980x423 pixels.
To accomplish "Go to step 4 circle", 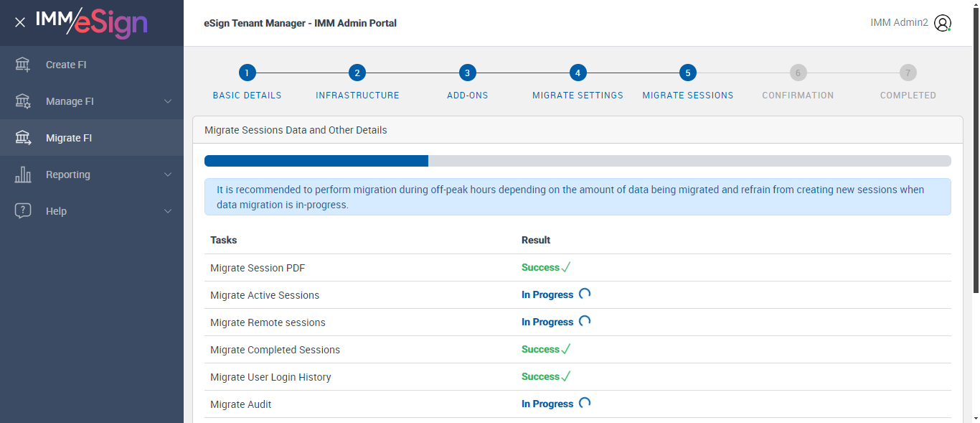I will point(578,73).
